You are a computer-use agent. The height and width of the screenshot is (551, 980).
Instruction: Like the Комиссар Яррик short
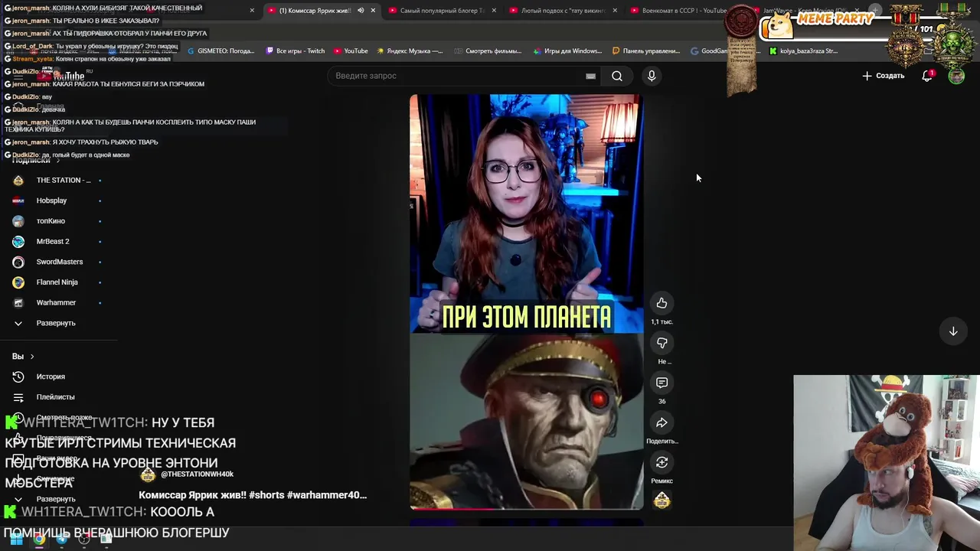(x=661, y=303)
